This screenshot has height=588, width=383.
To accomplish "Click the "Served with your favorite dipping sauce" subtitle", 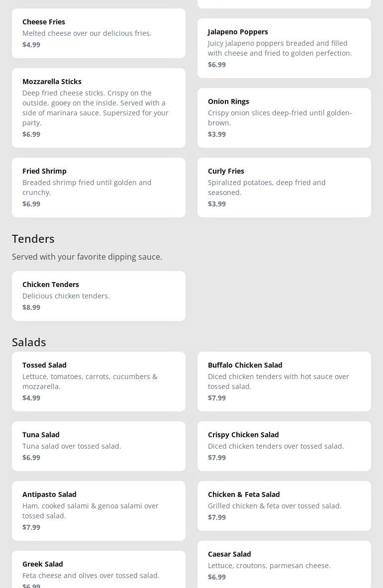I will (87, 257).
